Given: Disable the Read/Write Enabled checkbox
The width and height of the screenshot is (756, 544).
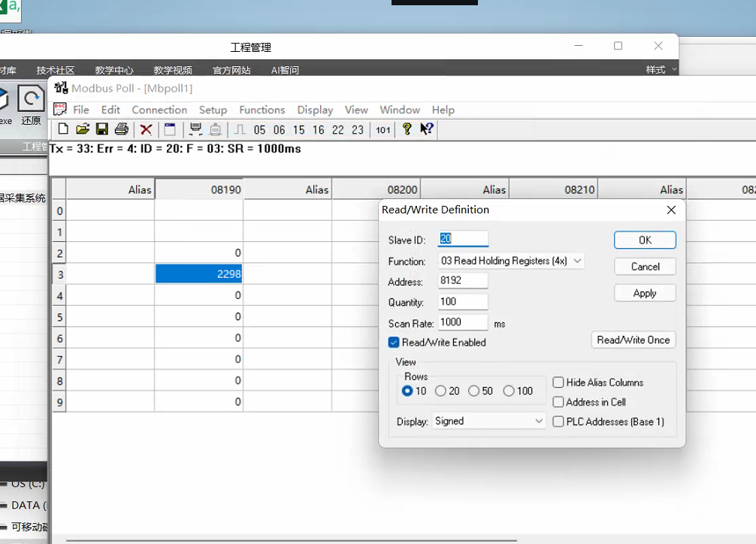Looking at the screenshot, I should coord(394,343).
